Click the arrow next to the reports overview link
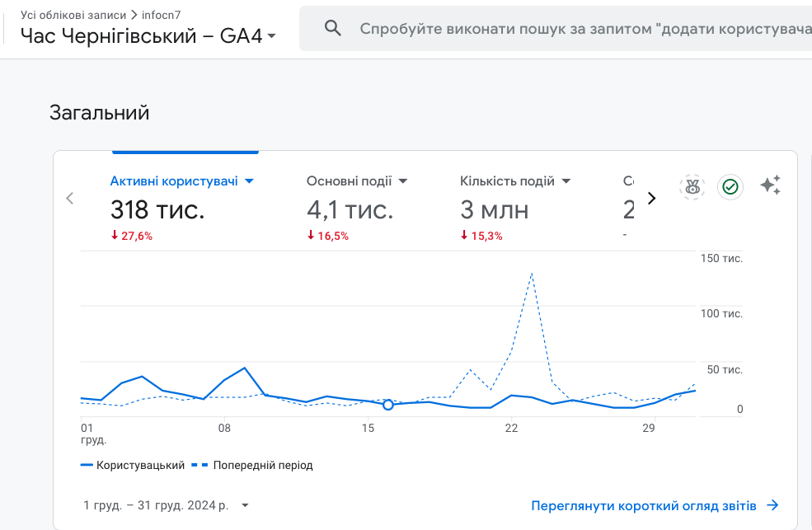 [772, 505]
